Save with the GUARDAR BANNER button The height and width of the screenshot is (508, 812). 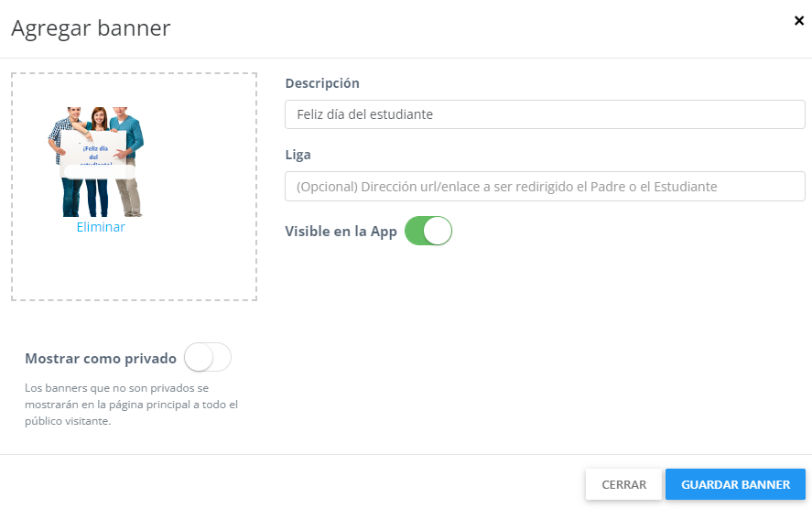[x=735, y=484]
